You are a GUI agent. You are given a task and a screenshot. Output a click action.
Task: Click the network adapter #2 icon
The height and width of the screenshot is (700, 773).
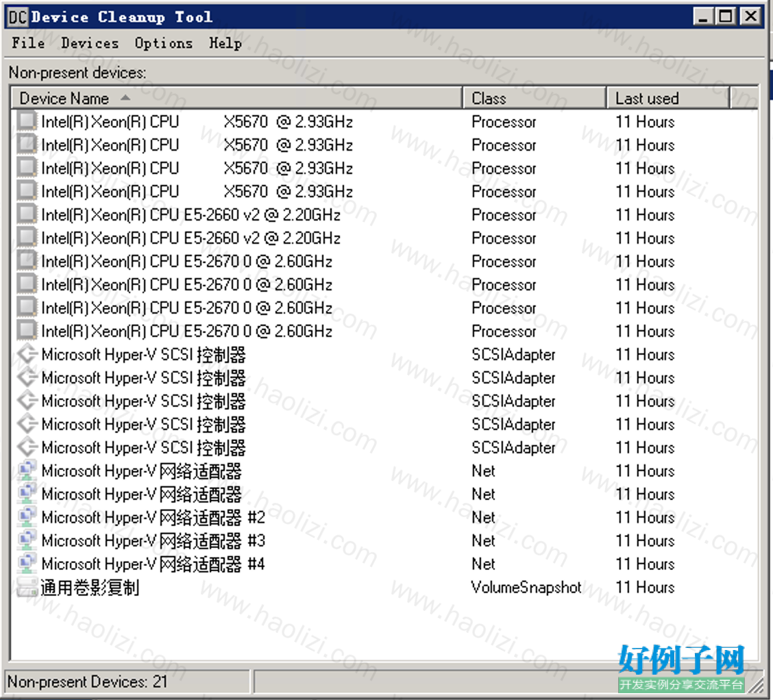click(x=27, y=516)
